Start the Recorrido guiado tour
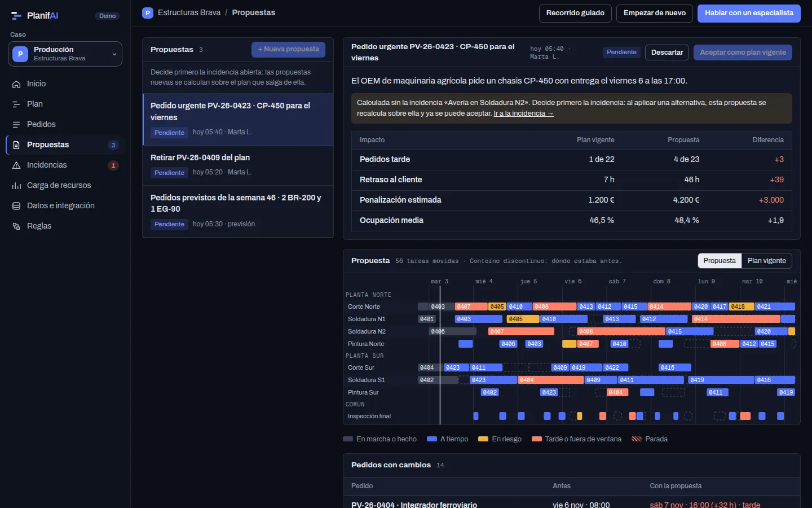Image resolution: width=812 pixels, height=508 pixels. pos(575,14)
